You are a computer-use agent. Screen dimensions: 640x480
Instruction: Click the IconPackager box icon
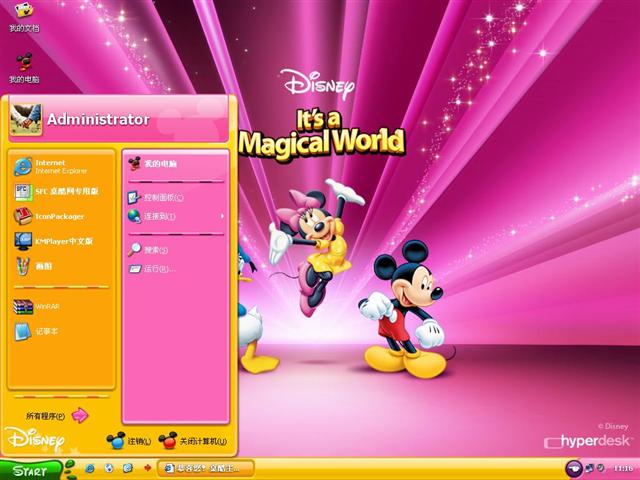[23, 216]
